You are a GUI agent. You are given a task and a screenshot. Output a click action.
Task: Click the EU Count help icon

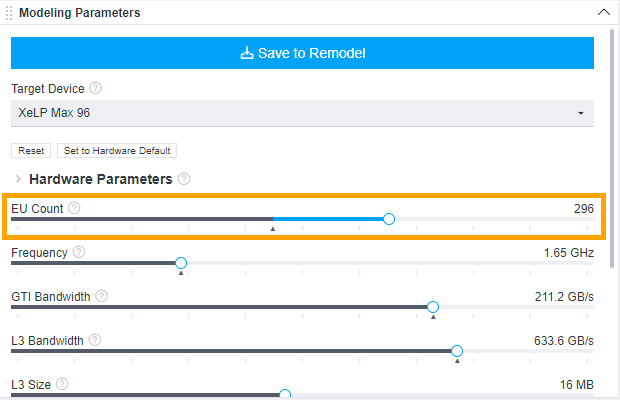tap(75, 208)
